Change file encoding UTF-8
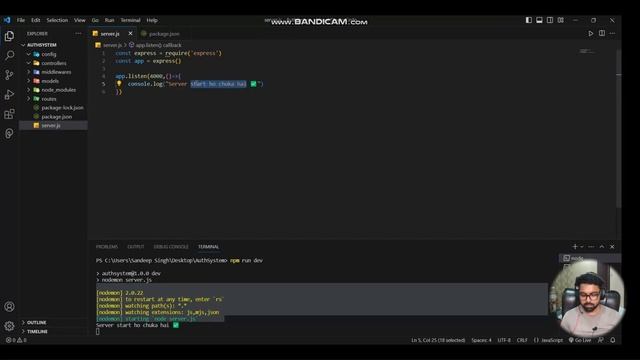 [x=504, y=340]
